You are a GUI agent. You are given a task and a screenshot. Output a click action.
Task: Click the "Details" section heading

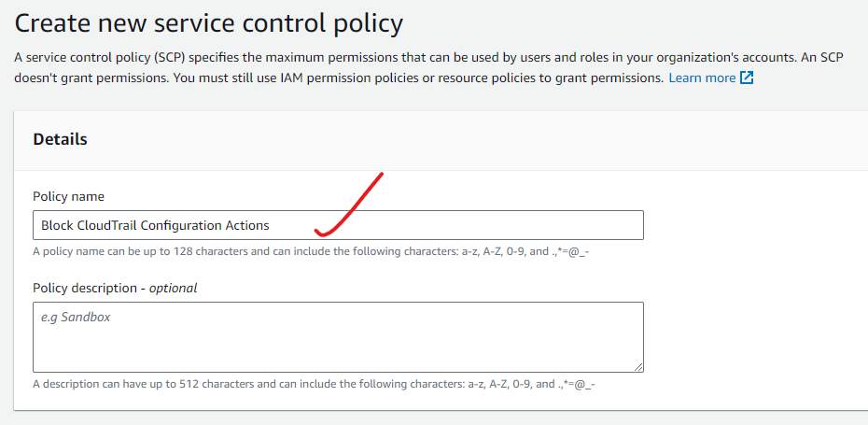coord(60,139)
